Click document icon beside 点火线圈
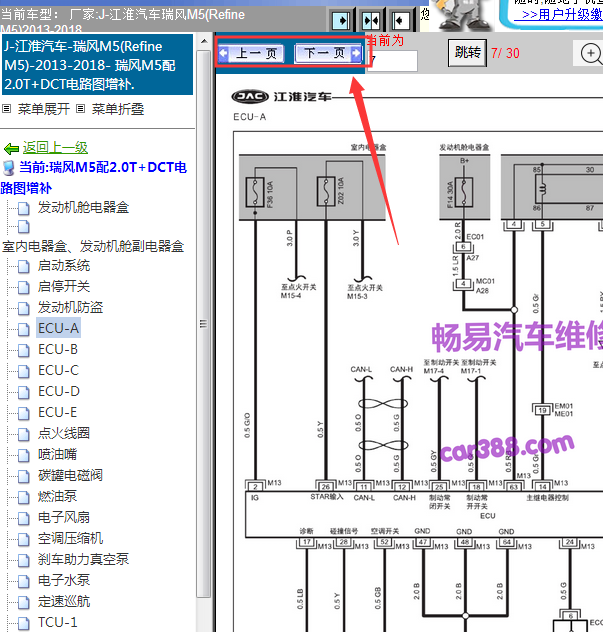Screen dimensions: 603x632 click(24, 434)
